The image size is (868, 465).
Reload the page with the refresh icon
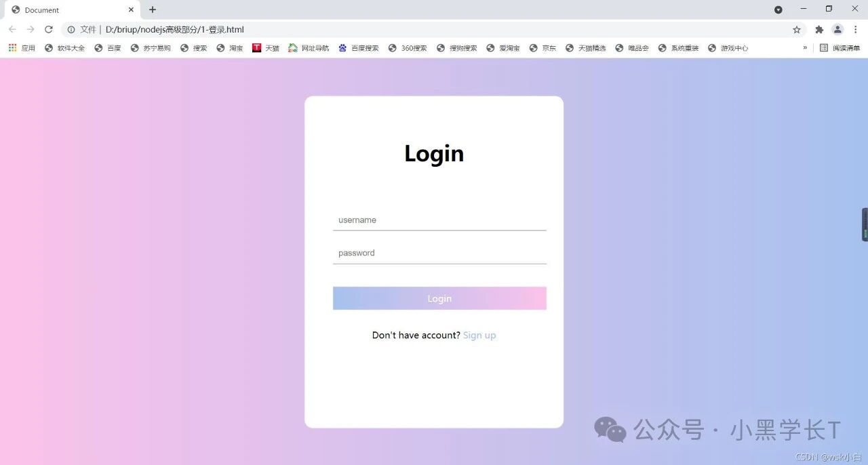49,29
